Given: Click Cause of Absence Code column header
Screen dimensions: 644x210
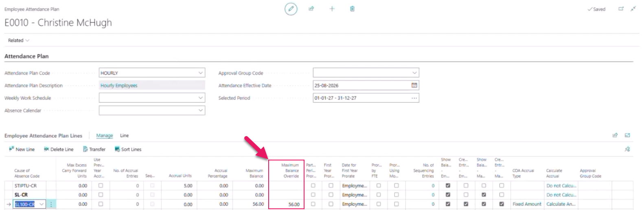Looking at the screenshot, I should point(27,173).
